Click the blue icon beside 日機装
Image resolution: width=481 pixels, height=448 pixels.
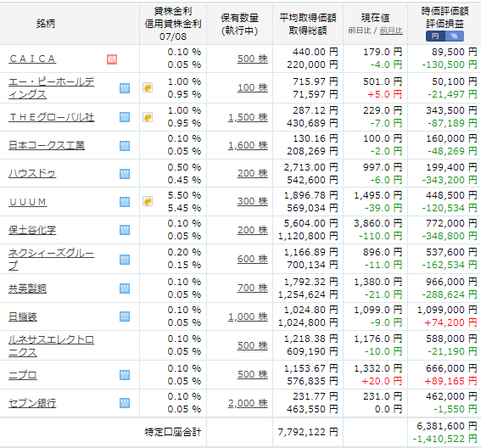(125, 316)
